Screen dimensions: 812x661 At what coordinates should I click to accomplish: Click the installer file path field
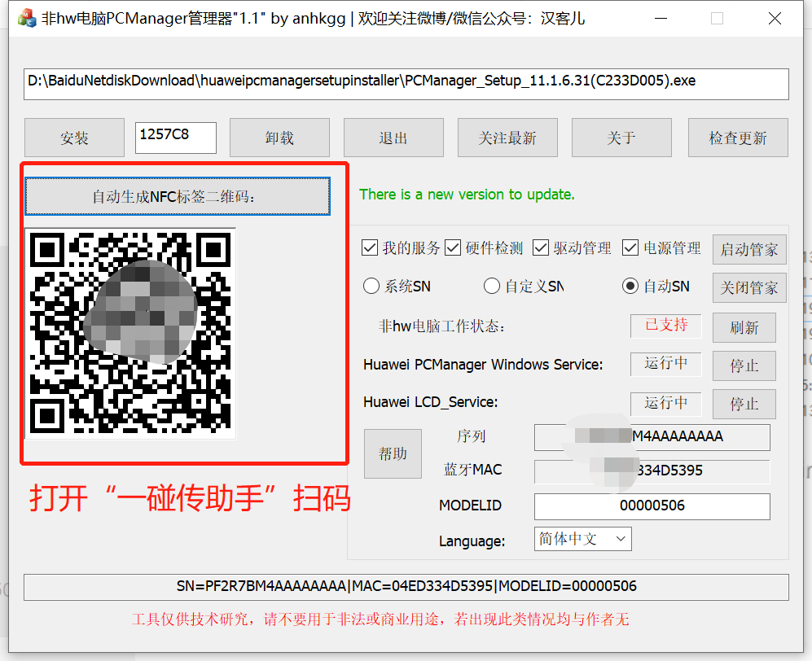406,84
